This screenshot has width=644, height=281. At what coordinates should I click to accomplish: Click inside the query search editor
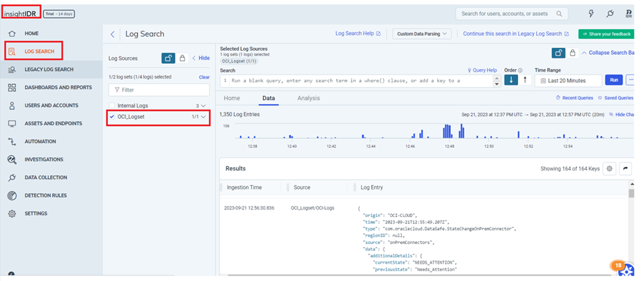[x=356, y=81]
